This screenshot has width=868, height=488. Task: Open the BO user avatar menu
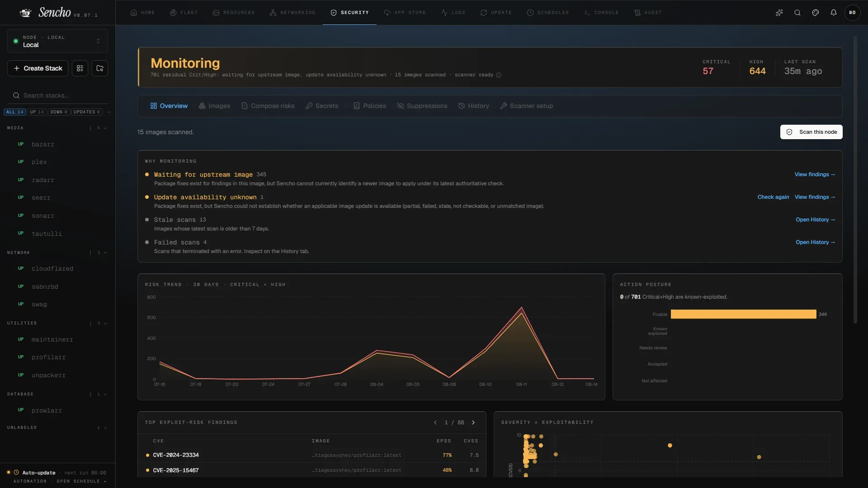point(853,13)
